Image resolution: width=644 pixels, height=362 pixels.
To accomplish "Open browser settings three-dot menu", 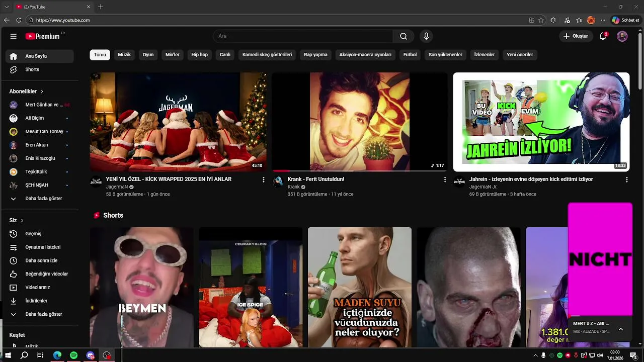I will tap(603, 20).
